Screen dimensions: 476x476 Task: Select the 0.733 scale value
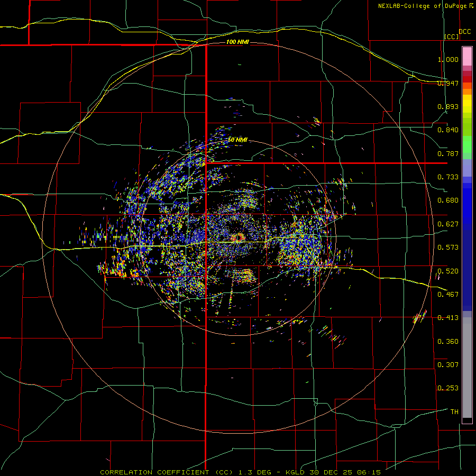tap(448, 177)
